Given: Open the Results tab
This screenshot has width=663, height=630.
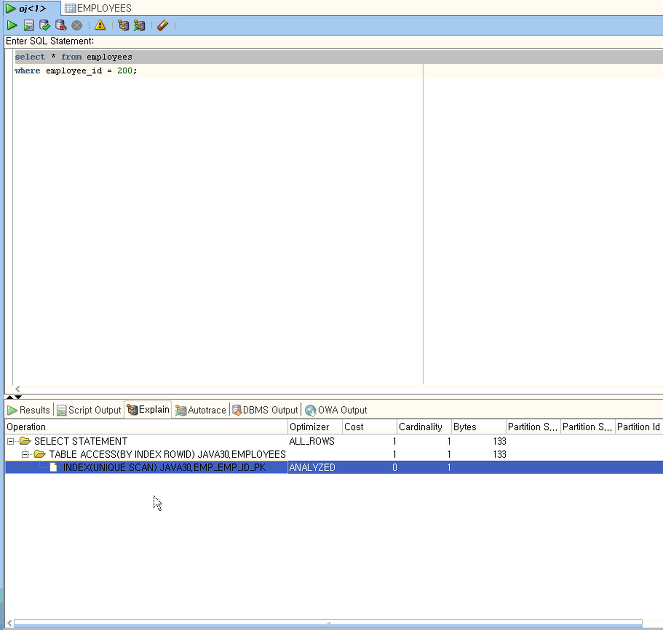Looking at the screenshot, I should (29, 410).
